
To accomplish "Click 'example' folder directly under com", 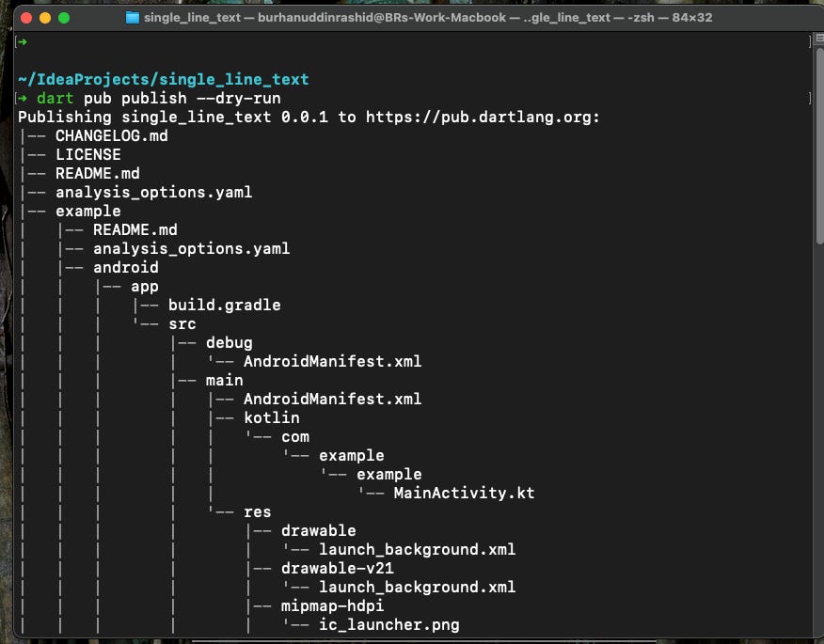I will tap(351, 455).
